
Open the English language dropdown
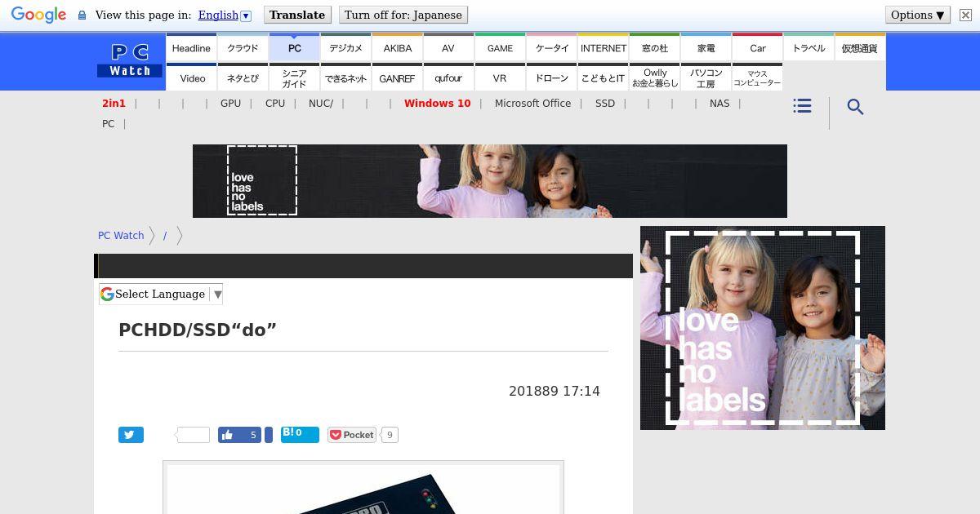[225, 16]
